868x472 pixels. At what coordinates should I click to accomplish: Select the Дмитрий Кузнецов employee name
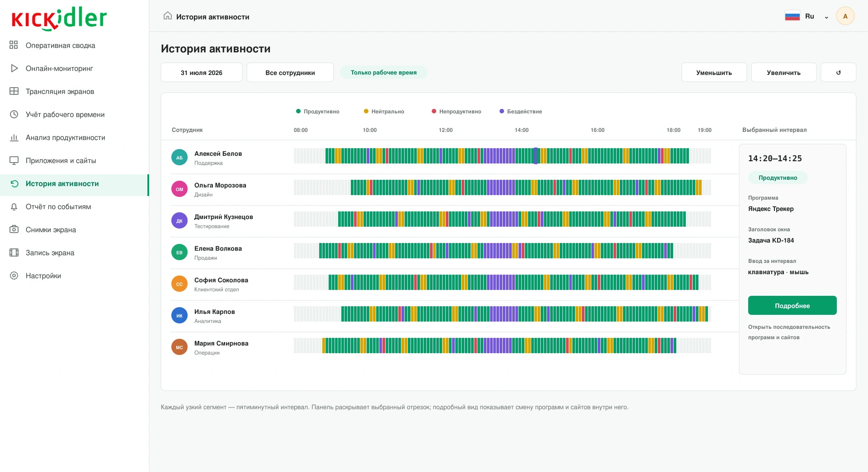(x=224, y=217)
